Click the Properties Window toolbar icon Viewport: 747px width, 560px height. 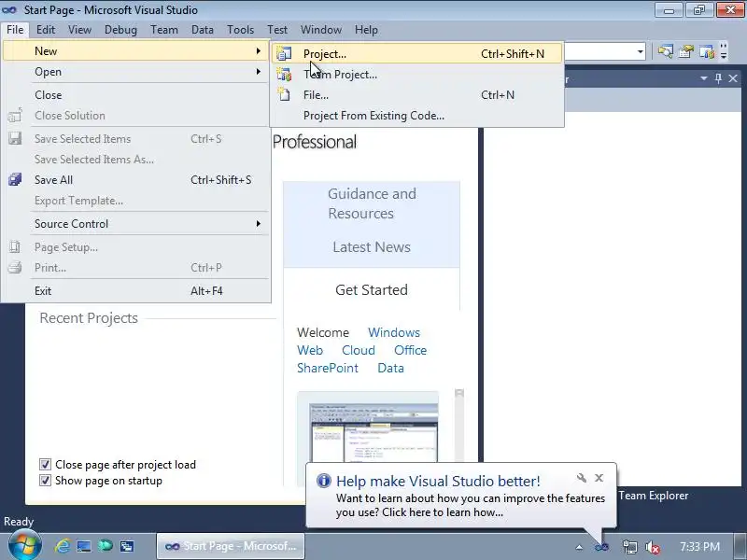pyautogui.click(x=686, y=51)
